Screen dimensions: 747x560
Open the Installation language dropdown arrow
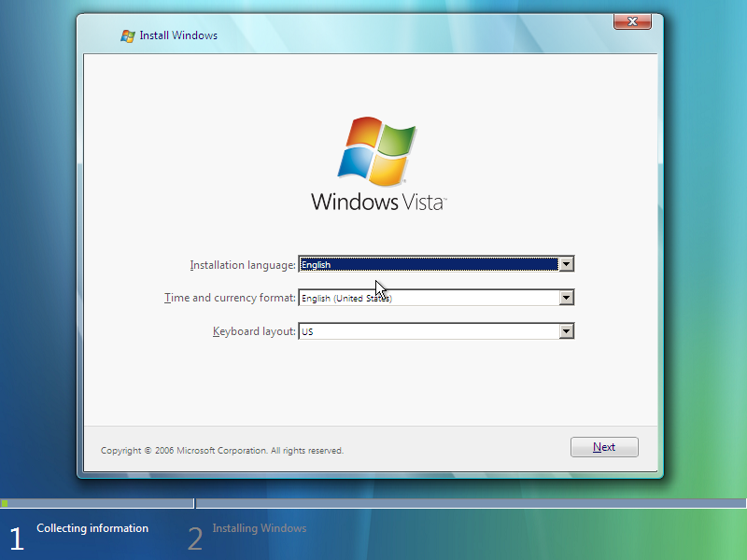(566, 264)
